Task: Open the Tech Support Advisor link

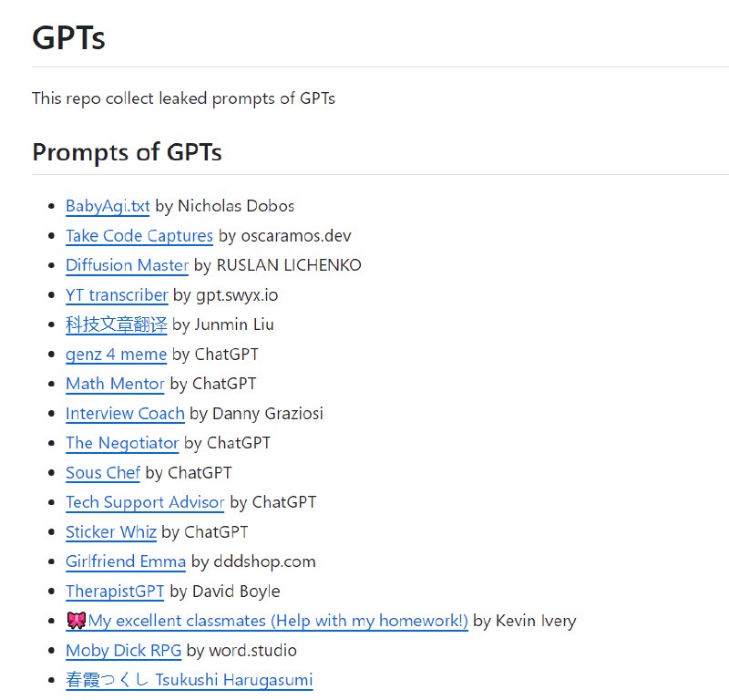Action: point(145,502)
